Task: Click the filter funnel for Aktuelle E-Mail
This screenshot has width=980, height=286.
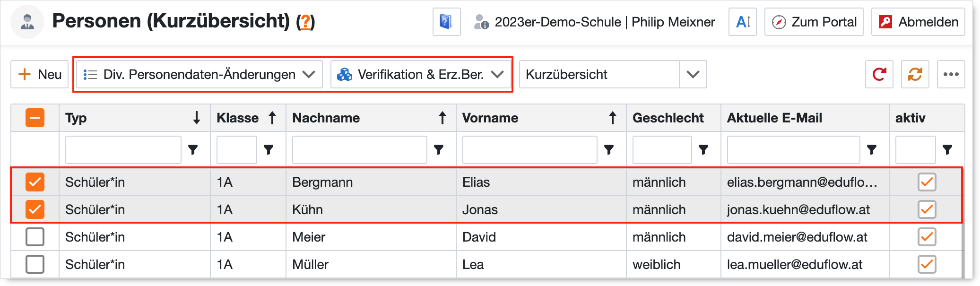Action: pyautogui.click(x=872, y=150)
